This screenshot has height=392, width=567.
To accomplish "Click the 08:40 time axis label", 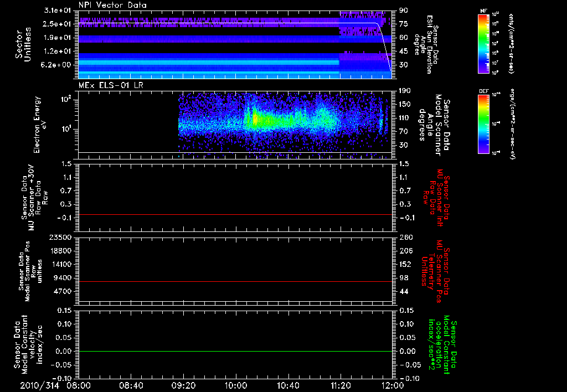I will pyautogui.click(x=131, y=385).
